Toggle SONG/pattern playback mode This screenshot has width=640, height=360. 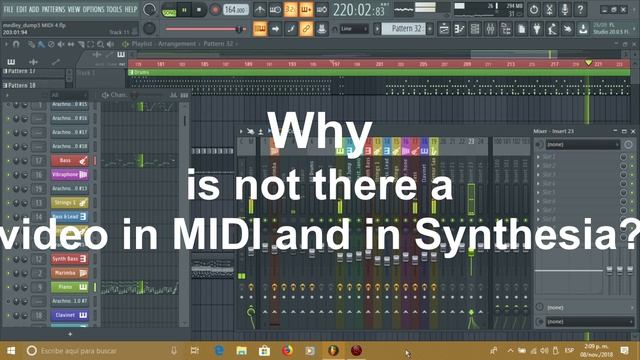(x=169, y=10)
